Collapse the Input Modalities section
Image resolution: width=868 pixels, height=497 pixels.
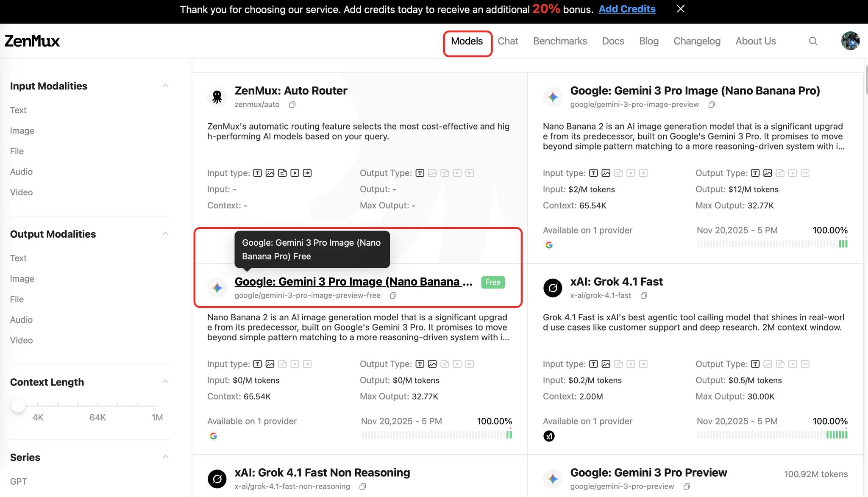pos(166,86)
